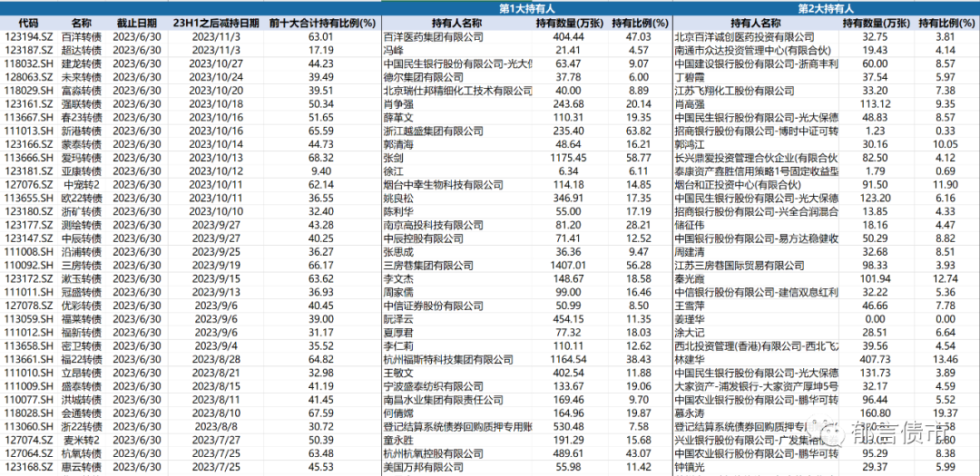980x476 pixels.
Task: Click holder cell 李仁莉
Action: [398, 346]
